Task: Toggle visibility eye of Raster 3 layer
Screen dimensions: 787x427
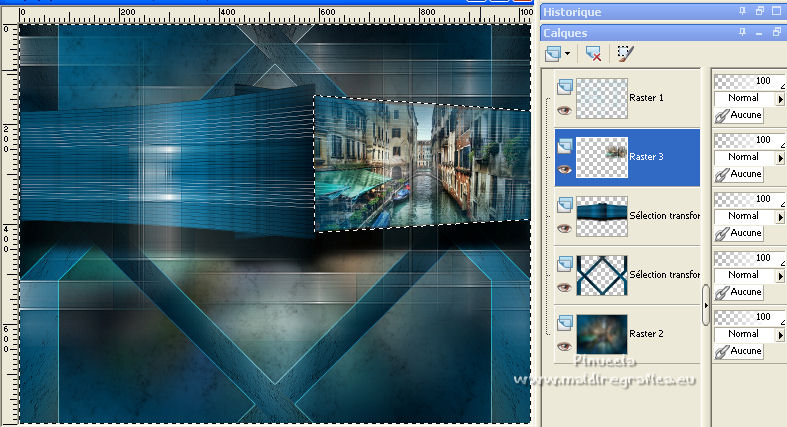Action: pos(564,170)
